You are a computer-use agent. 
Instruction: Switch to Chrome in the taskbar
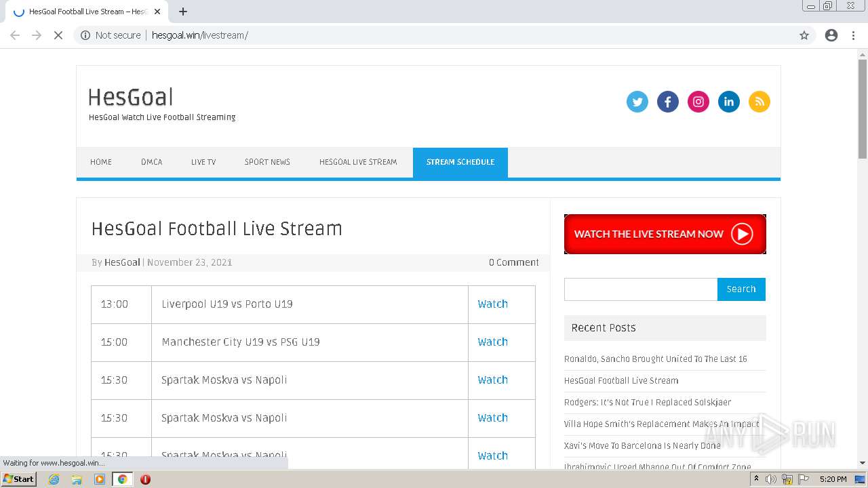122,479
